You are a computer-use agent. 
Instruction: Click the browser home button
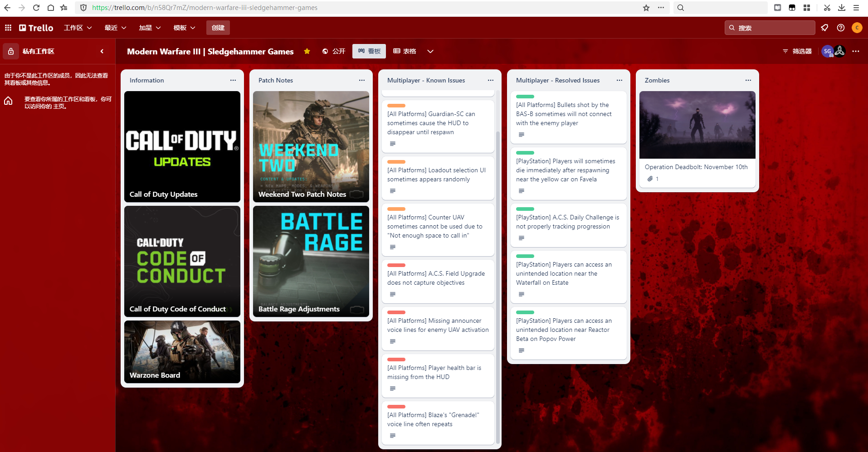tap(51, 8)
